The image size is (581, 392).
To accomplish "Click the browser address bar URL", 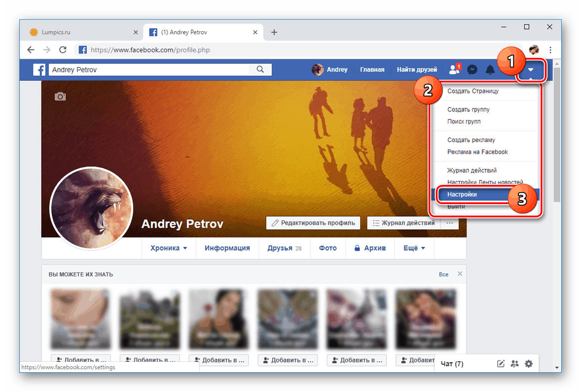I will tap(150, 49).
